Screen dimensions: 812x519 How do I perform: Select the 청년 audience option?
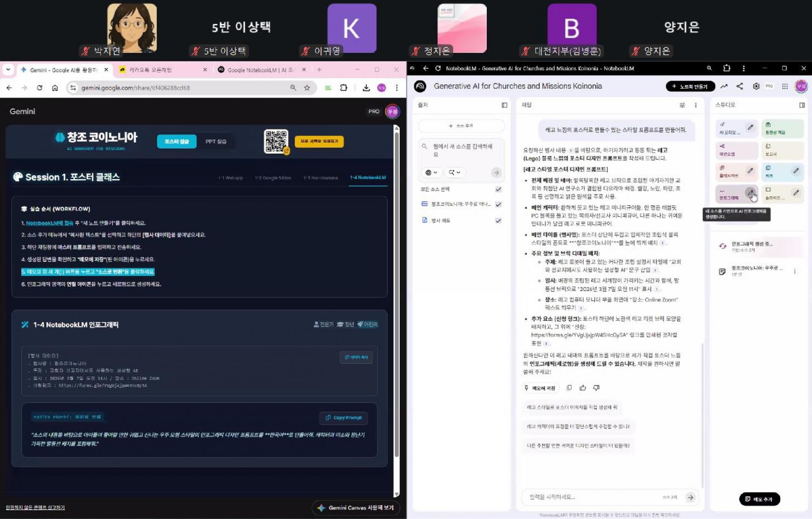(x=346, y=324)
